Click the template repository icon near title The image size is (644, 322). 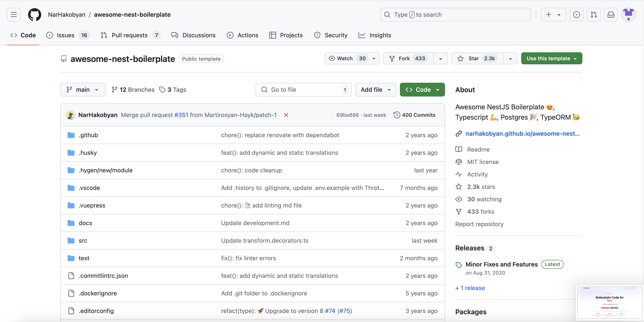[64, 59]
